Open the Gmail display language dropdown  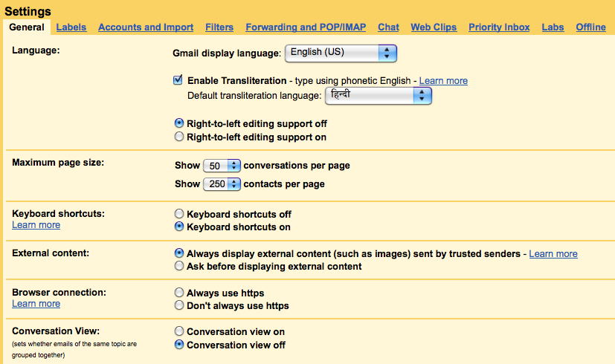(x=341, y=53)
